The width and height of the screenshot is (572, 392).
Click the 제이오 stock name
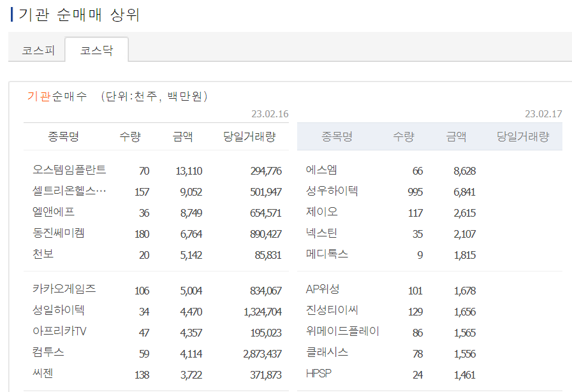pos(322,212)
